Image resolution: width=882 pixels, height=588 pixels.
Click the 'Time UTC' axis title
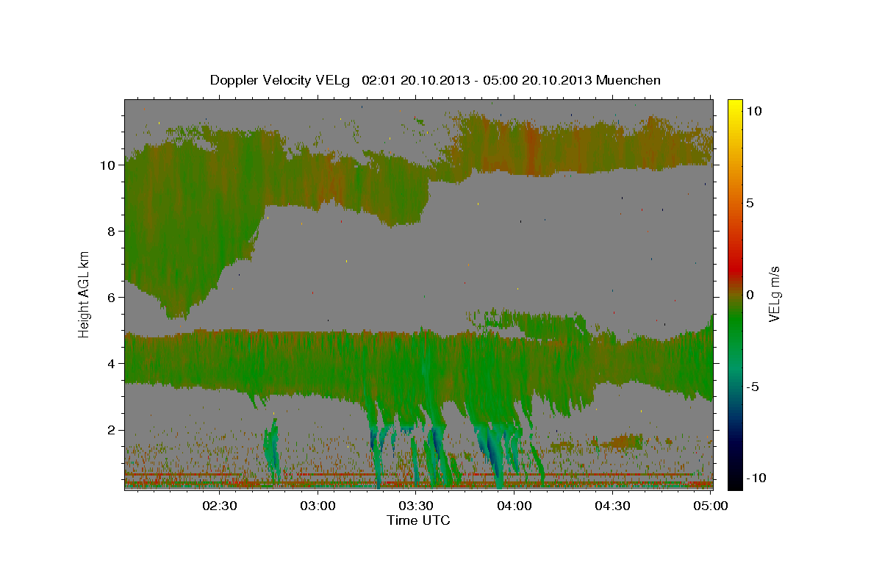tap(418, 520)
